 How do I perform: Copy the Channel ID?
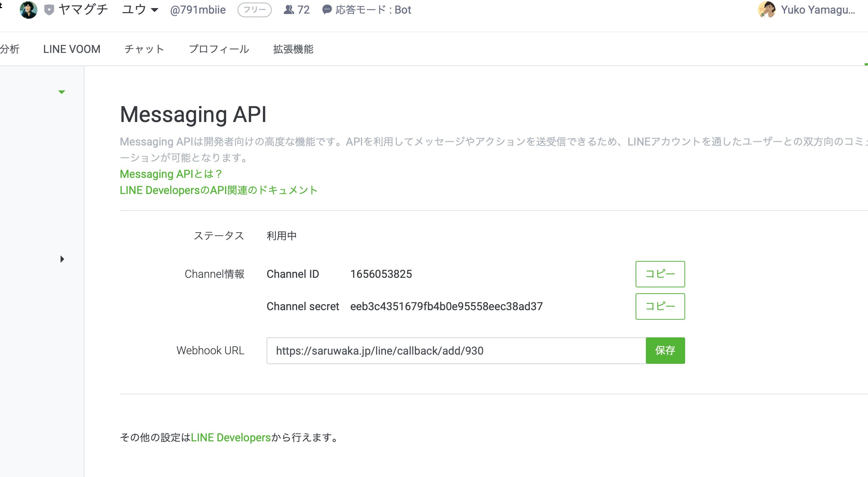[660, 274]
